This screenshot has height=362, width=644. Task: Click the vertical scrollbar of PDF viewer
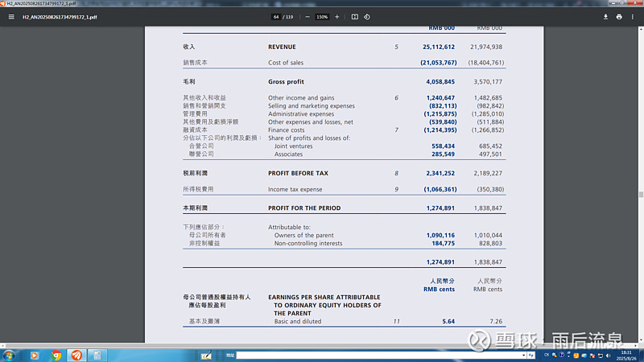[x=641, y=193]
